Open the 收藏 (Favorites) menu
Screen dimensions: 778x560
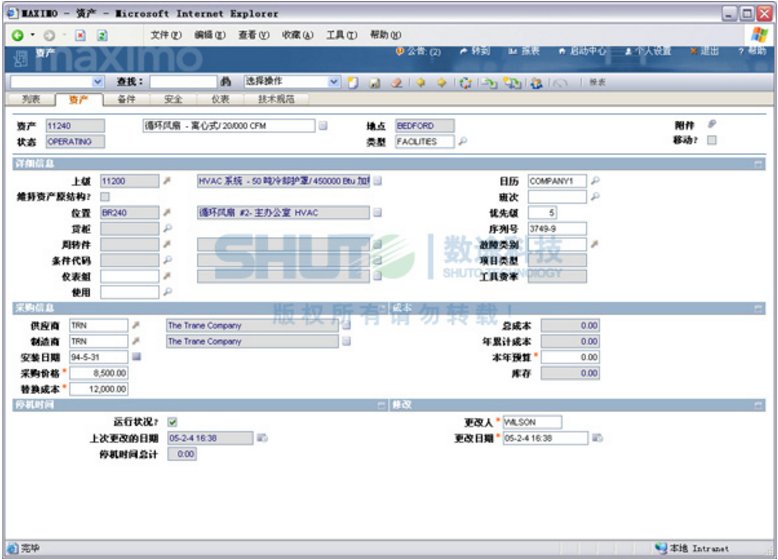tap(298, 35)
